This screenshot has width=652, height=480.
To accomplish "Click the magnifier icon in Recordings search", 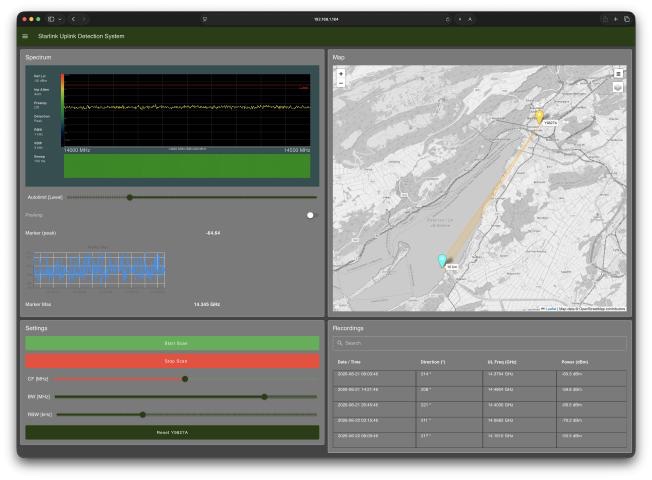I will [340, 343].
